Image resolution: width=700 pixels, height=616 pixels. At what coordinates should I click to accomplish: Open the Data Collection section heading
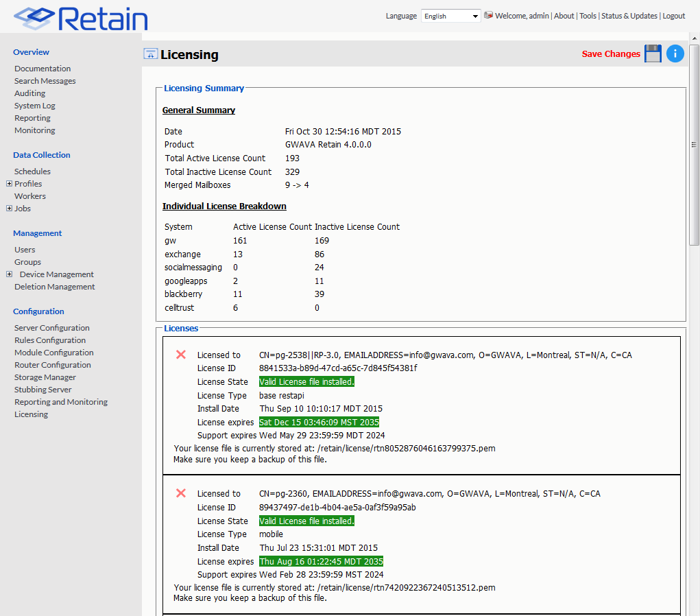click(x=42, y=155)
